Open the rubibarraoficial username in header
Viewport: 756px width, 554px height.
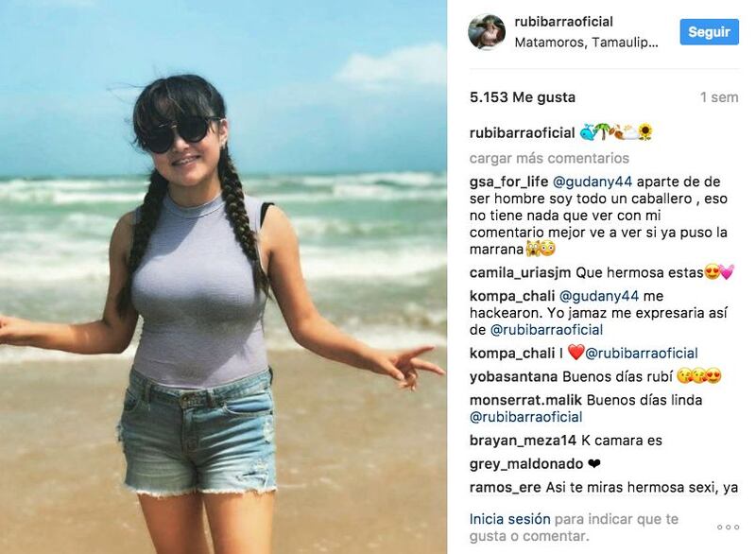tap(563, 22)
